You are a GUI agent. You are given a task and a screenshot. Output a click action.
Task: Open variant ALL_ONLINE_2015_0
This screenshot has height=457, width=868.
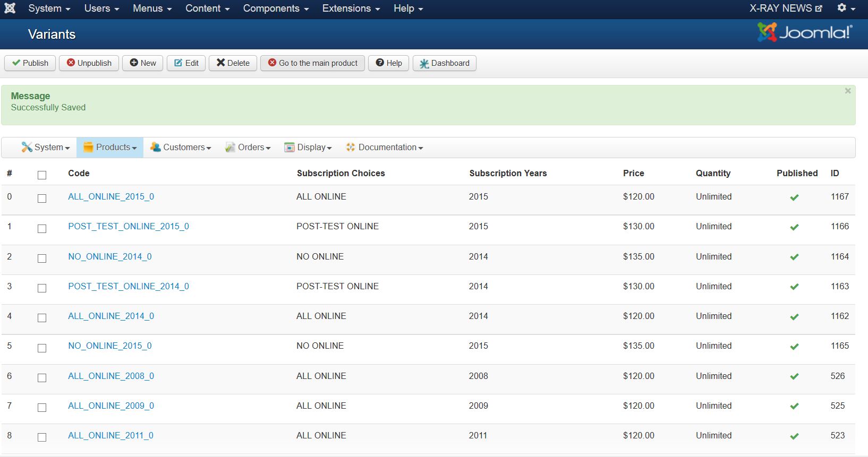pyautogui.click(x=111, y=197)
